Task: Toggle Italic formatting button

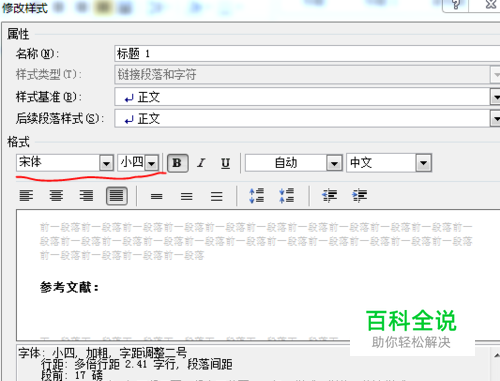Action: tap(201, 163)
